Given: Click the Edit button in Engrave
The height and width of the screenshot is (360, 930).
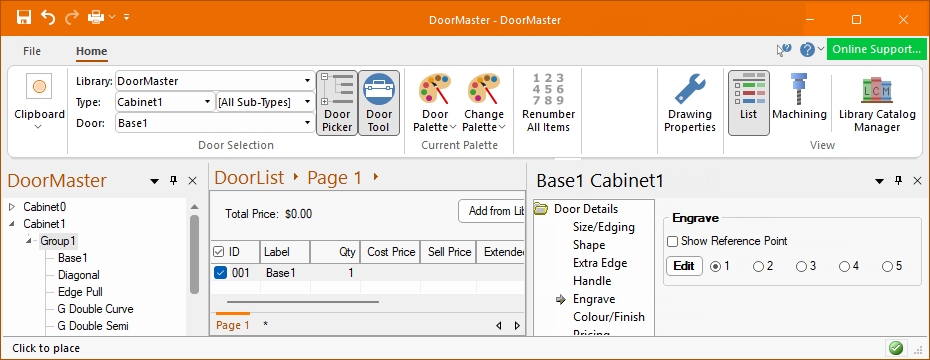Looking at the screenshot, I should click(684, 266).
